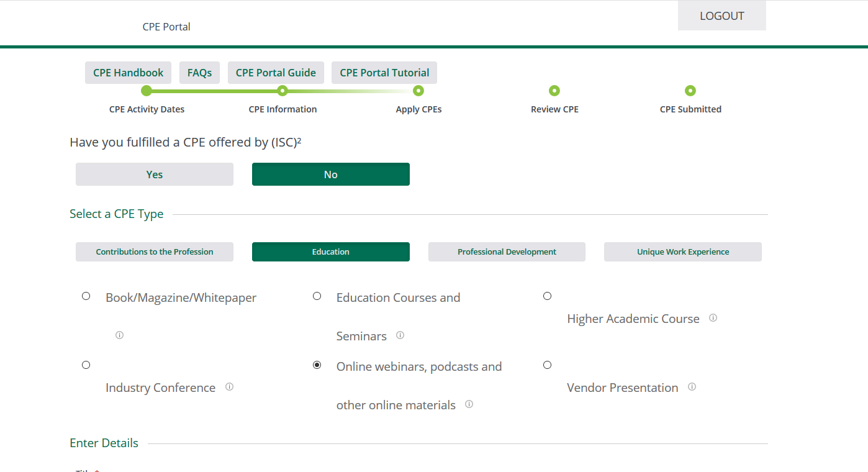
Task: Click info icon beside Education Courses and Seminars
Action: pyautogui.click(x=400, y=335)
